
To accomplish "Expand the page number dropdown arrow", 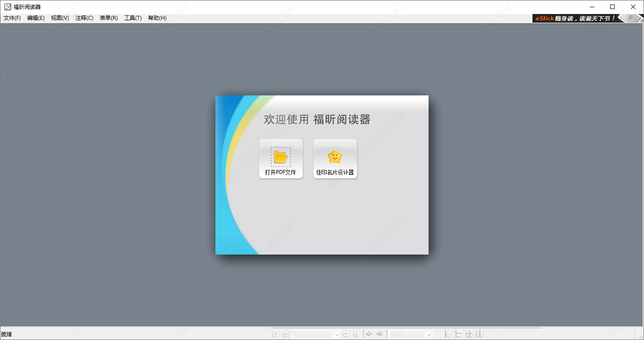I will (x=336, y=335).
